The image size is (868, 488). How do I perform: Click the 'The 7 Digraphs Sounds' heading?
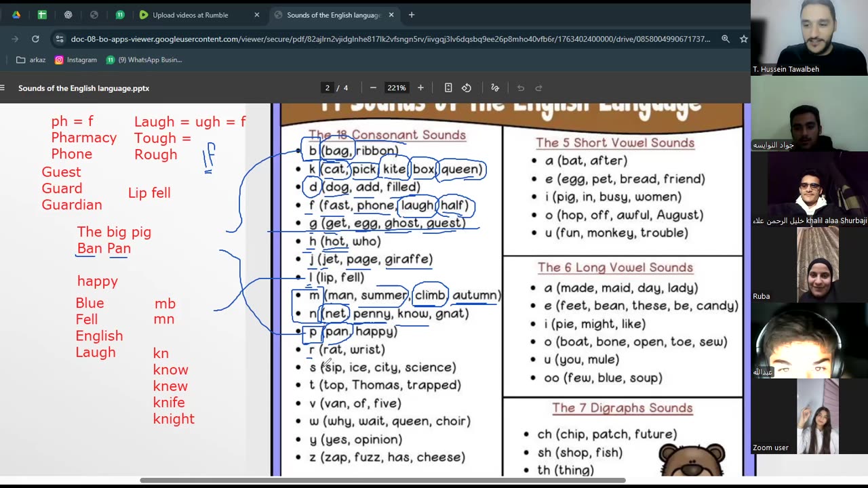coord(622,408)
